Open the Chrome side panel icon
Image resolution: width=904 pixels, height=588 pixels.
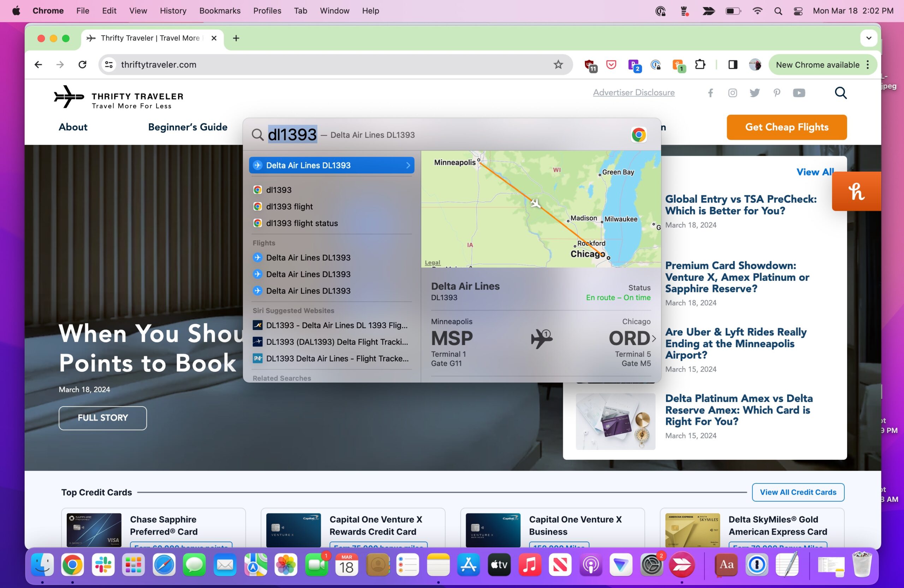(732, 65)
